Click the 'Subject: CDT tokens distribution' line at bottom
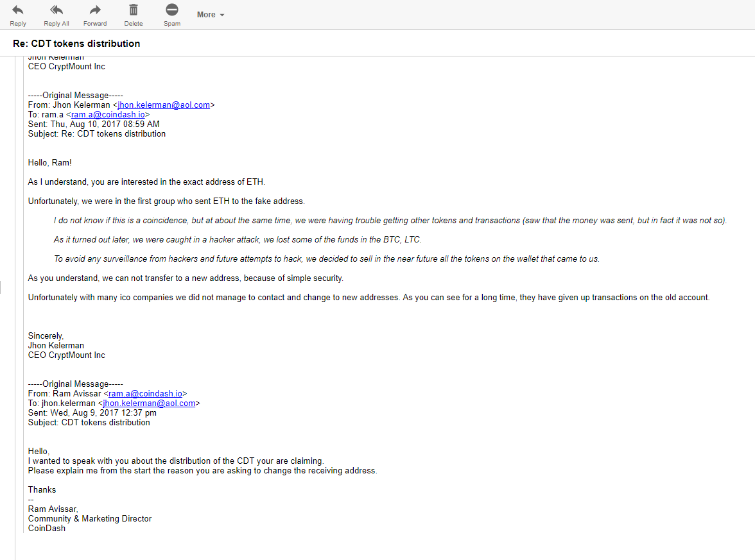Viewport: 755px width, 560px height. (x=89, y=422)
